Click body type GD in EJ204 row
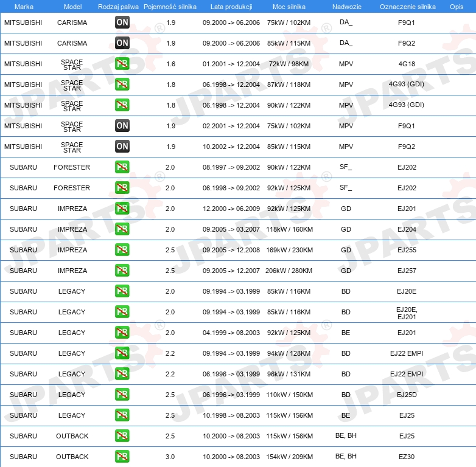This screenshot has width=476, height=467. click(x=346, y=229)
